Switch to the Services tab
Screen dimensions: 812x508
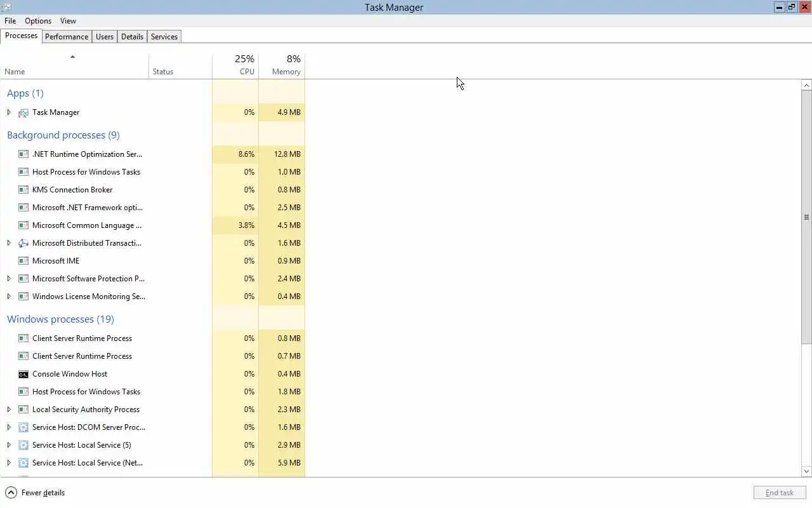point(164,37)
